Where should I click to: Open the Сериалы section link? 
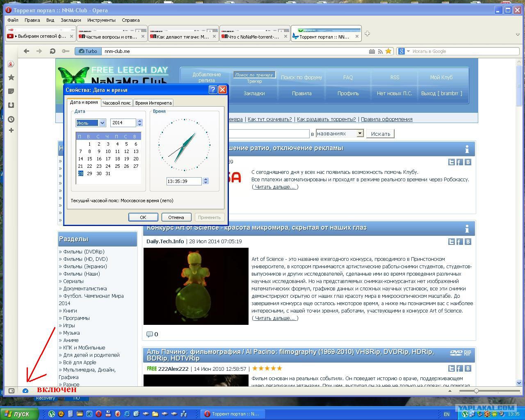point(73,281)
